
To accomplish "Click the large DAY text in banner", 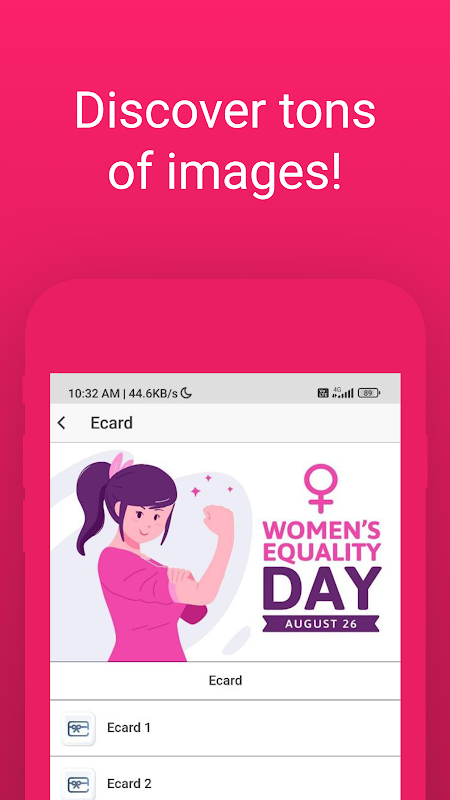I will pos(322,588).
